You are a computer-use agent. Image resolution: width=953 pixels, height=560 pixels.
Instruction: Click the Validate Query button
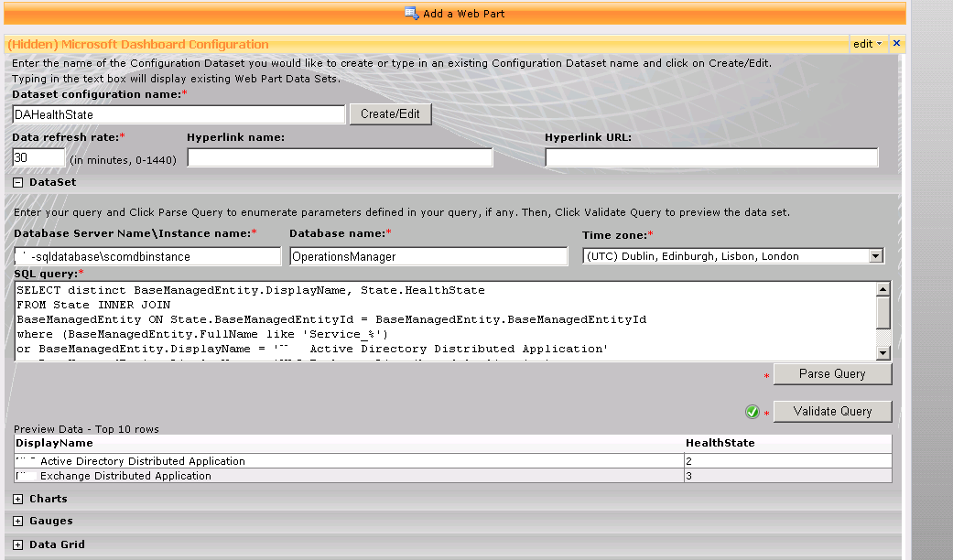click(x=831, y=411)
